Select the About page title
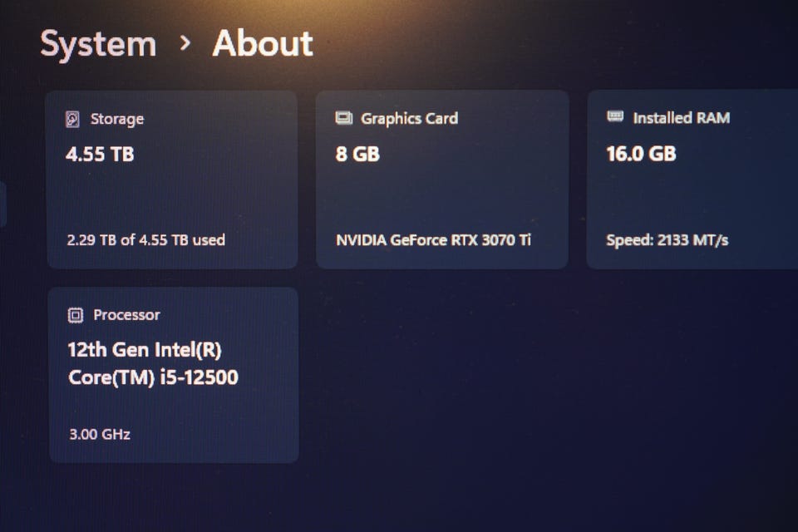798x532 pixels. (263, 43)
